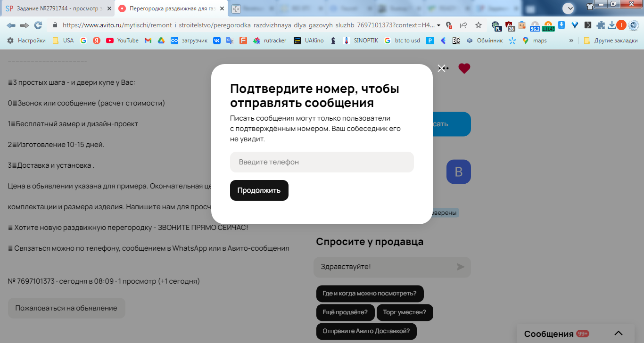Open the 'UAKino' bookmark

click(x=309, y=41)
